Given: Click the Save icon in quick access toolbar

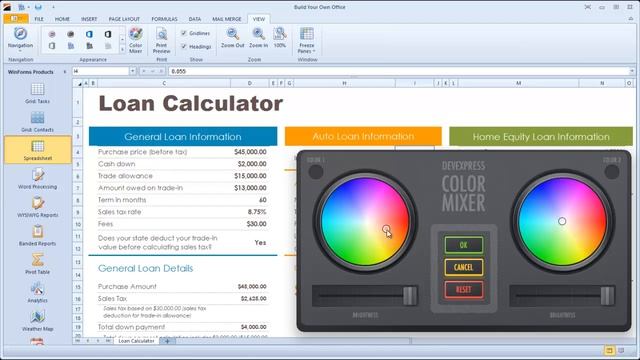Looking at the screenshot, I should click(x=38, y=7).
